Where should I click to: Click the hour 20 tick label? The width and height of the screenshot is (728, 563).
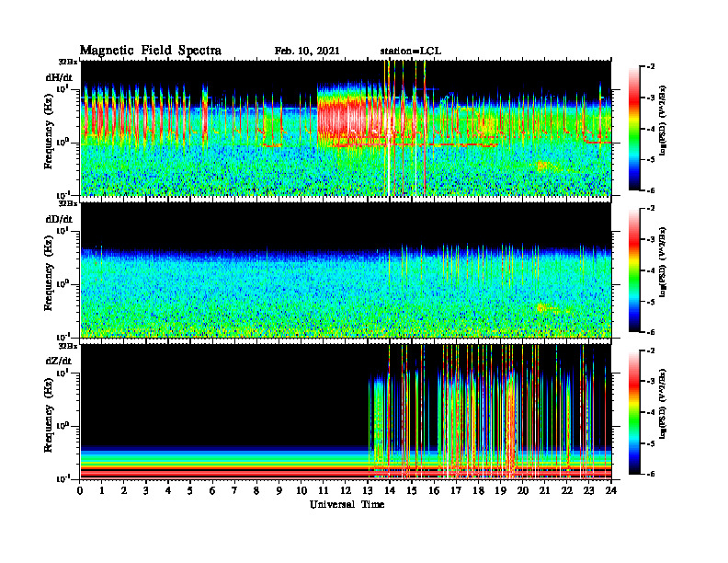[523, 490]
